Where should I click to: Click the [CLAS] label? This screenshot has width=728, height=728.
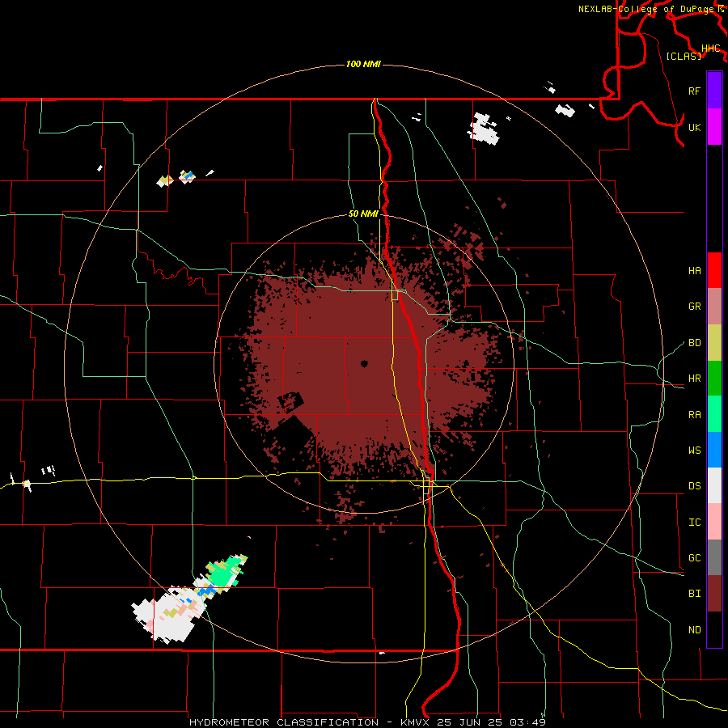coord(684,56)
